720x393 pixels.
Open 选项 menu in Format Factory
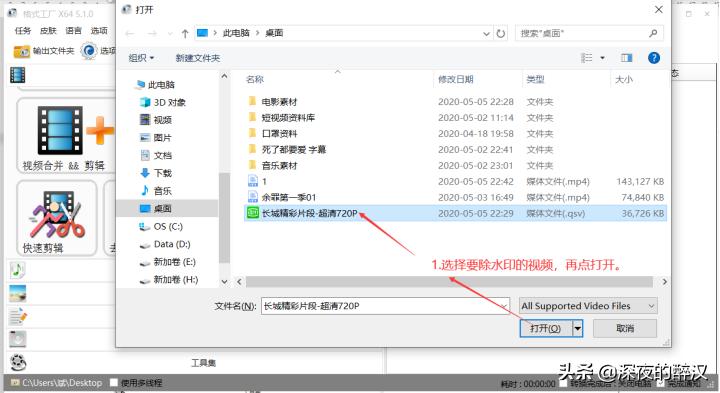coord(99,31)
